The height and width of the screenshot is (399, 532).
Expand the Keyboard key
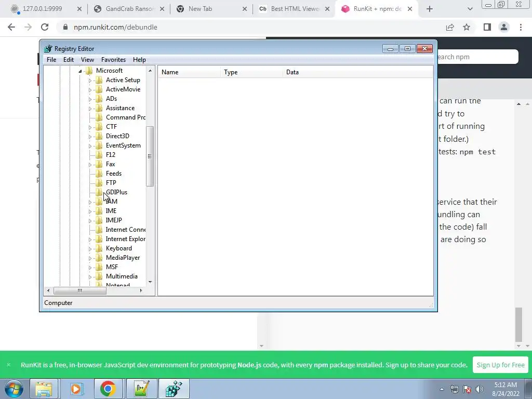tap(90, 249)
